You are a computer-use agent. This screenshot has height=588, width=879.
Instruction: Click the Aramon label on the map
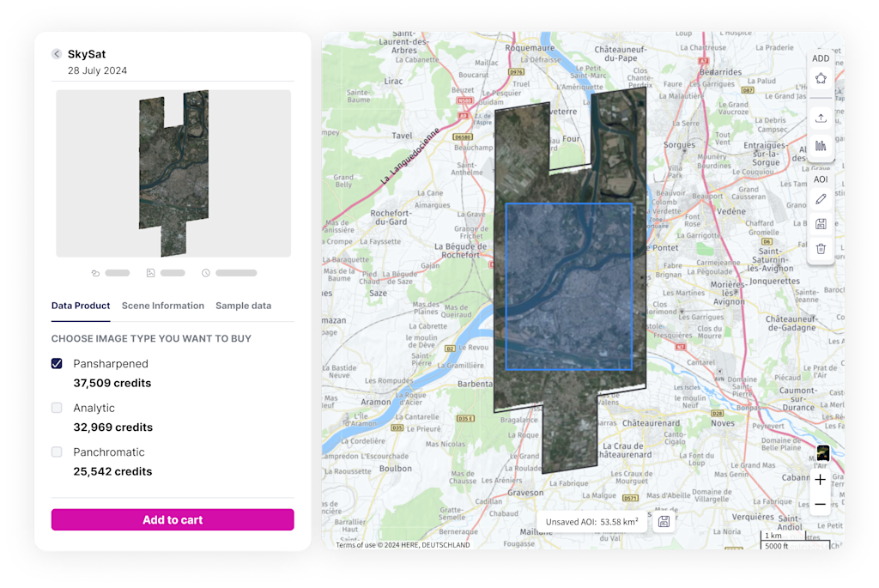(x=376, y=402)
